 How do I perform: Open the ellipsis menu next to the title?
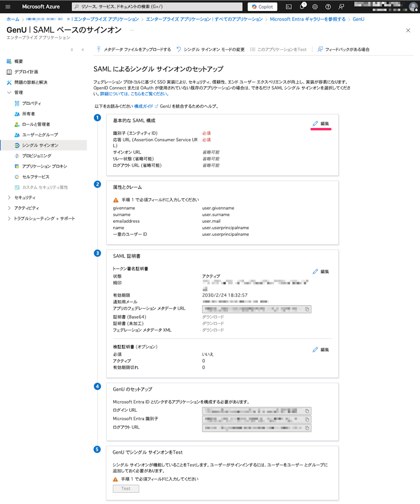coord(132,30)
